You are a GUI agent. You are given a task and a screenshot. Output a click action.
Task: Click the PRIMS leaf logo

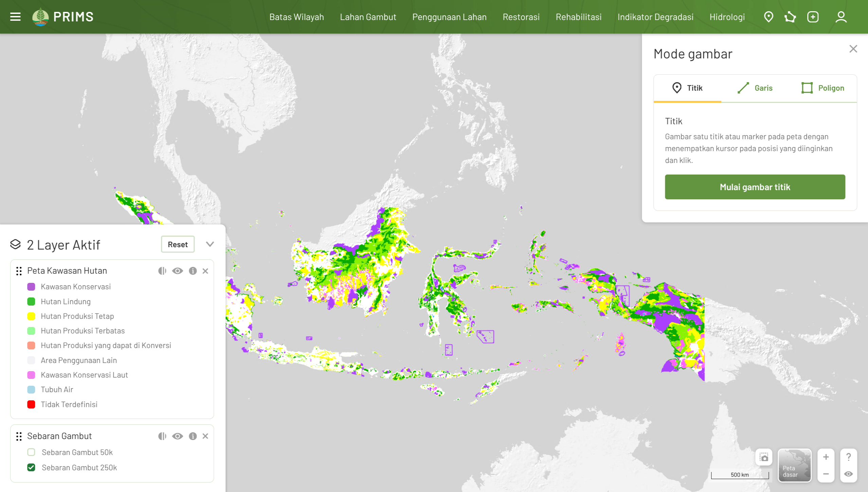tap(40, 17)
